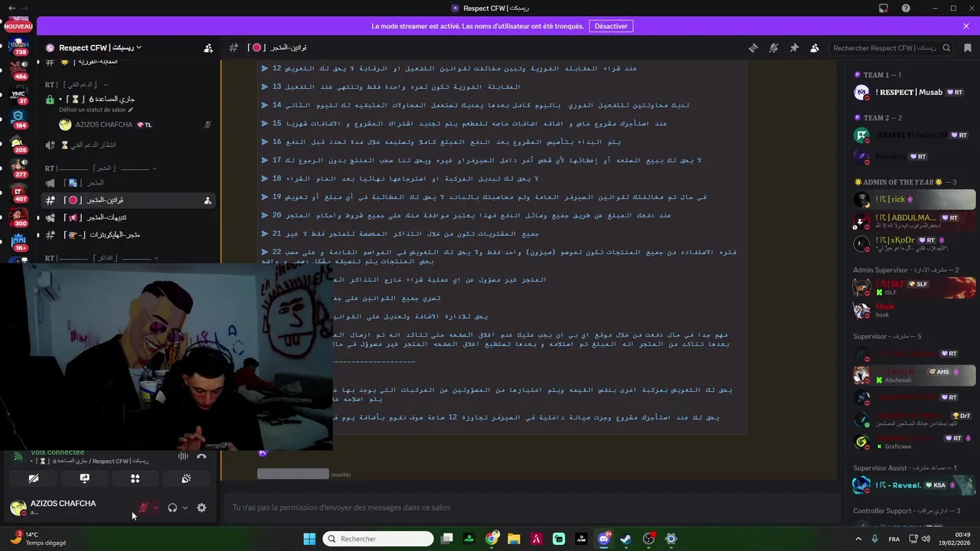The width and height of the screenshot is (980, 551).
Task: Open the bookmark inbox icon beside search
Action: 968,48
